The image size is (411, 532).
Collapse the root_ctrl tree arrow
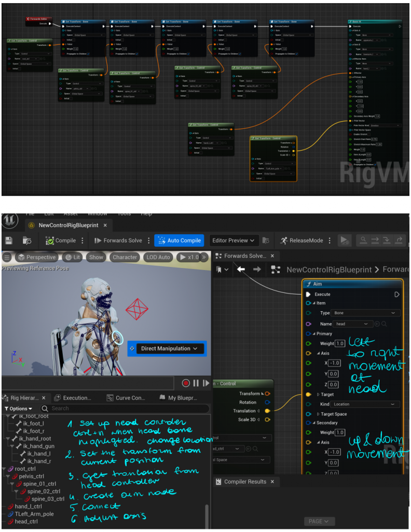tap(4, 469)
